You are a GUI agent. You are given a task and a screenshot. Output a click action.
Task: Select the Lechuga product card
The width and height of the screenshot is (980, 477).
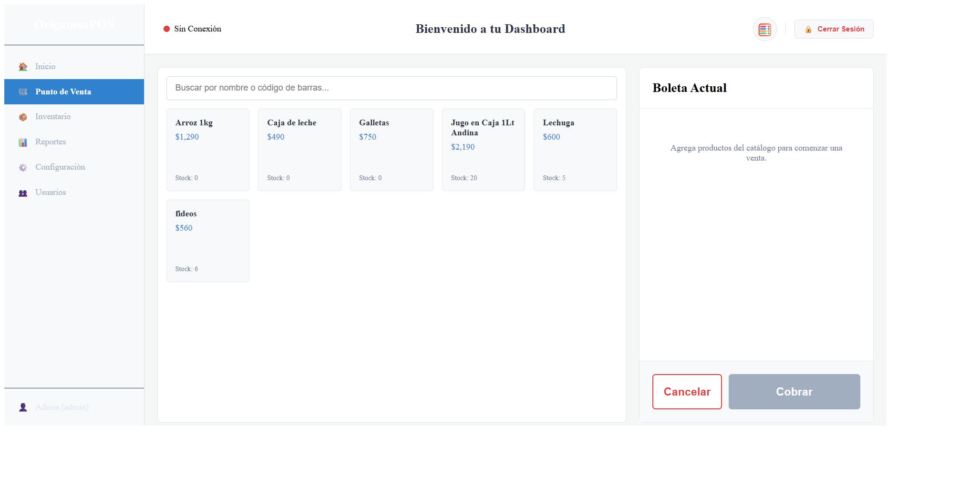click(575, 150)
